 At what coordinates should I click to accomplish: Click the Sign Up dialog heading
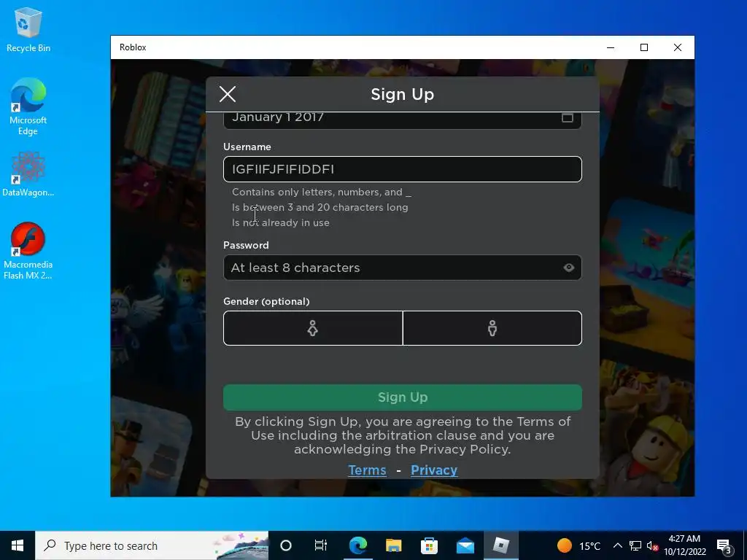coord(403,94)
